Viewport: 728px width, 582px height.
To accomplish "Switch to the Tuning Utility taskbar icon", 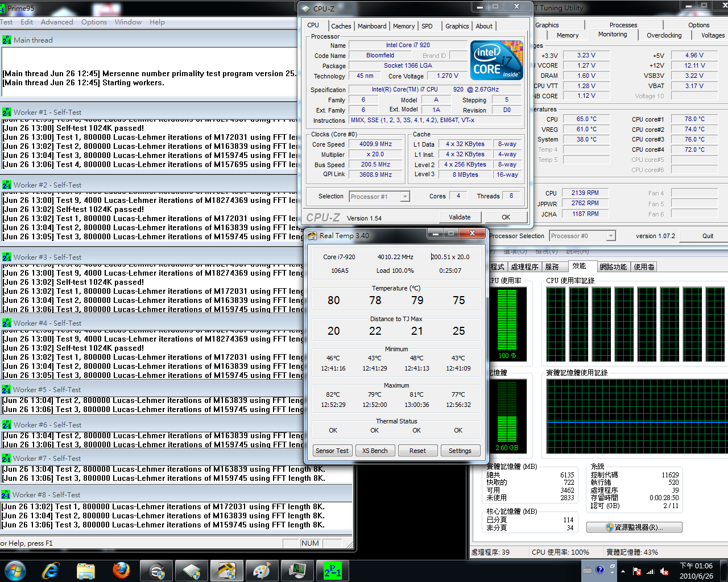I will pos(156,571).
